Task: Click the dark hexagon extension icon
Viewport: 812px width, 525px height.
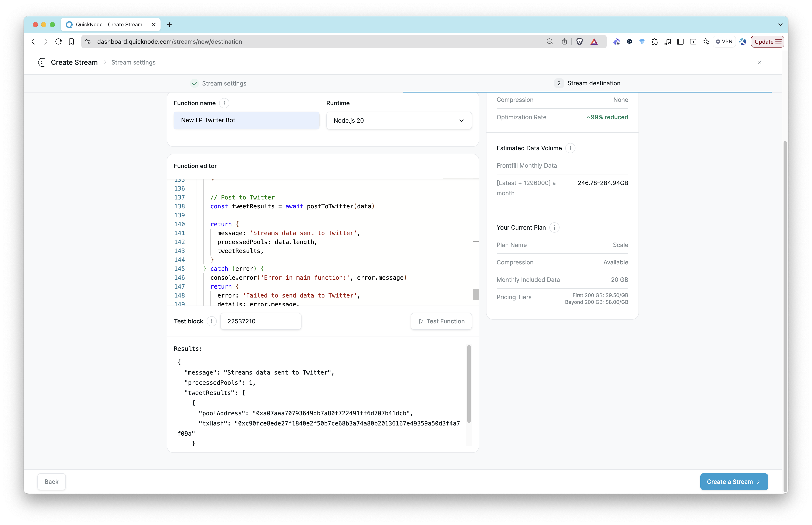Action: 629,42
